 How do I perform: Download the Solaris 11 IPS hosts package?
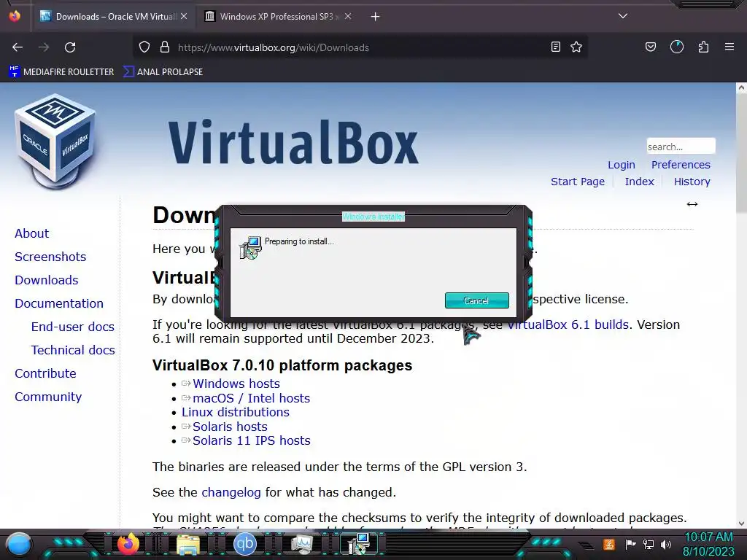pyautogui.click(x=252, y=441)
